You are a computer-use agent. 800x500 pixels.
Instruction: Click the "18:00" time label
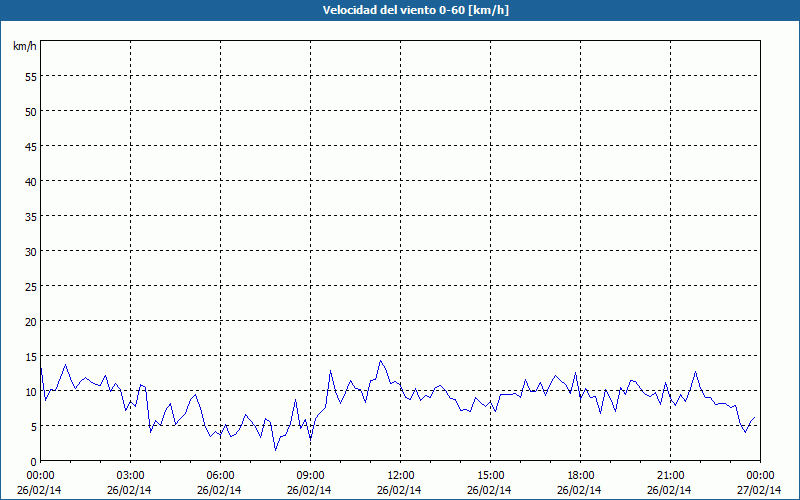pyautogui.click(x=580, y=476)
